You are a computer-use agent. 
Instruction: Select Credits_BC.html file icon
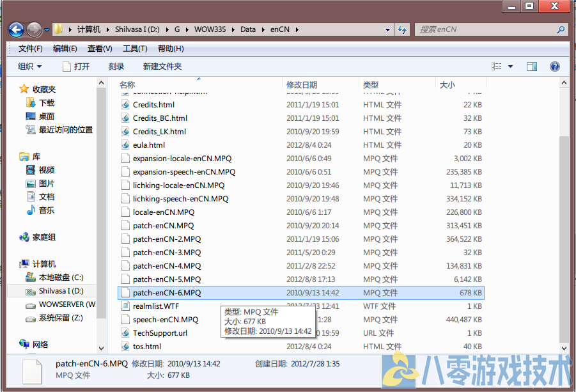click(x=126, y=118)
